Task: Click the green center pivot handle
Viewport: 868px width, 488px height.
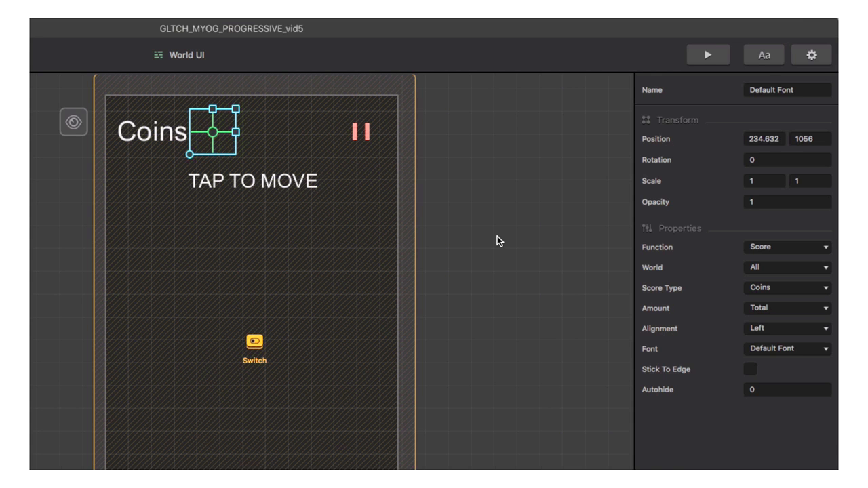Action: [212, 131]
